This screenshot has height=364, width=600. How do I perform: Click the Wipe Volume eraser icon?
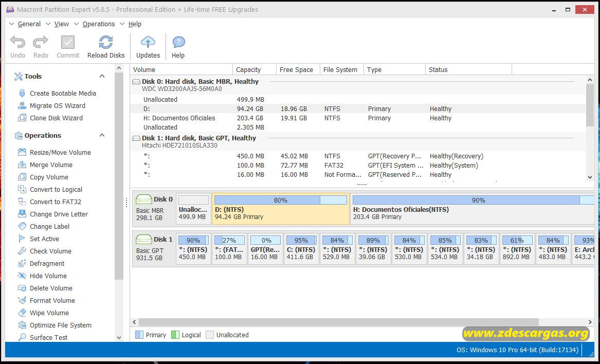click(x=22, y=313)
